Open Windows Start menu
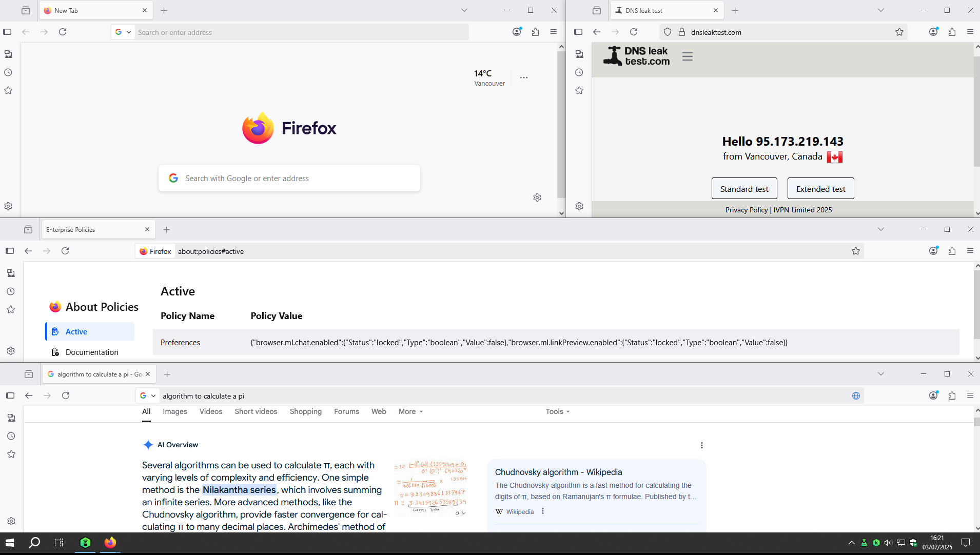Image resolution: width=980 pixels, height=555 pixels. click(x=10, y=543)
